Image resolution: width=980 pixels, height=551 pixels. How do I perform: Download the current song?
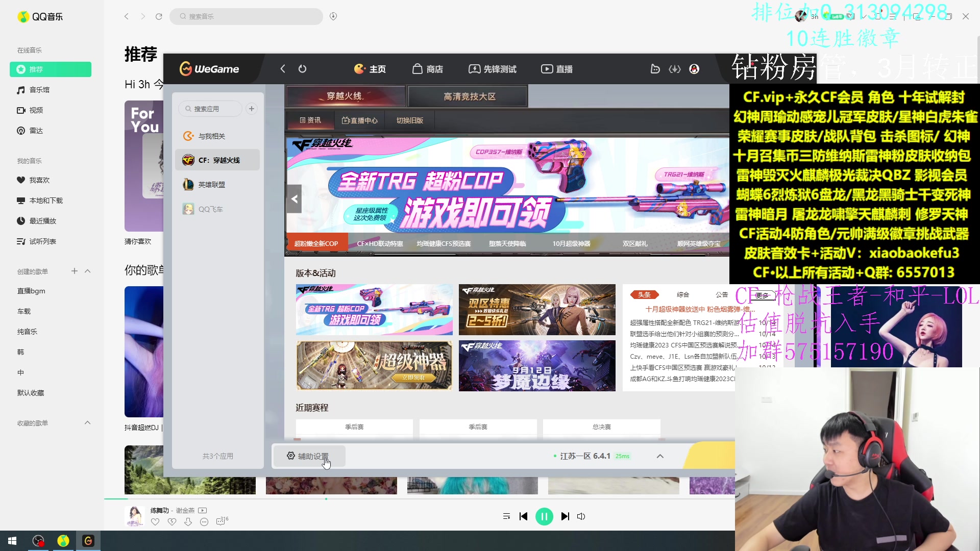click(x=188, y=521)
